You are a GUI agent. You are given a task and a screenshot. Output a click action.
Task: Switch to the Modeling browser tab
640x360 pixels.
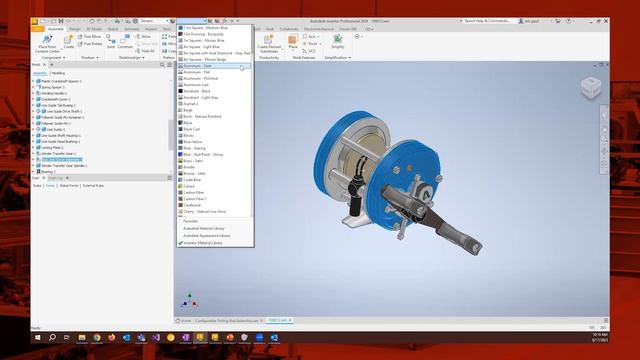[58, 73]
